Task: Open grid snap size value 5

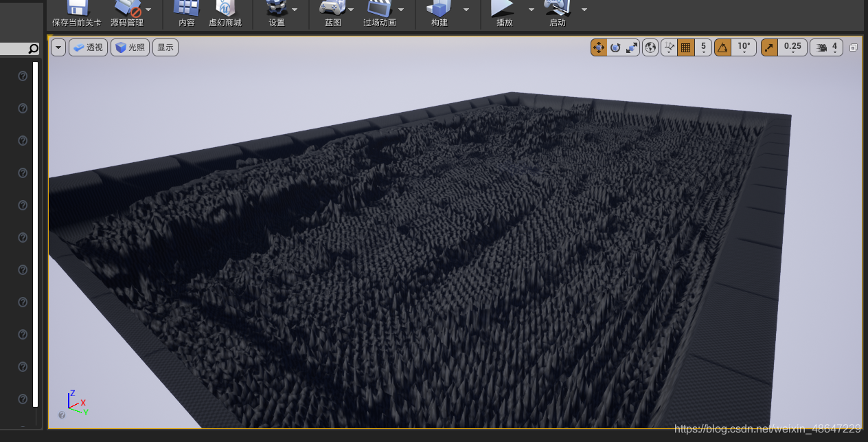Action: click(703, 47)
